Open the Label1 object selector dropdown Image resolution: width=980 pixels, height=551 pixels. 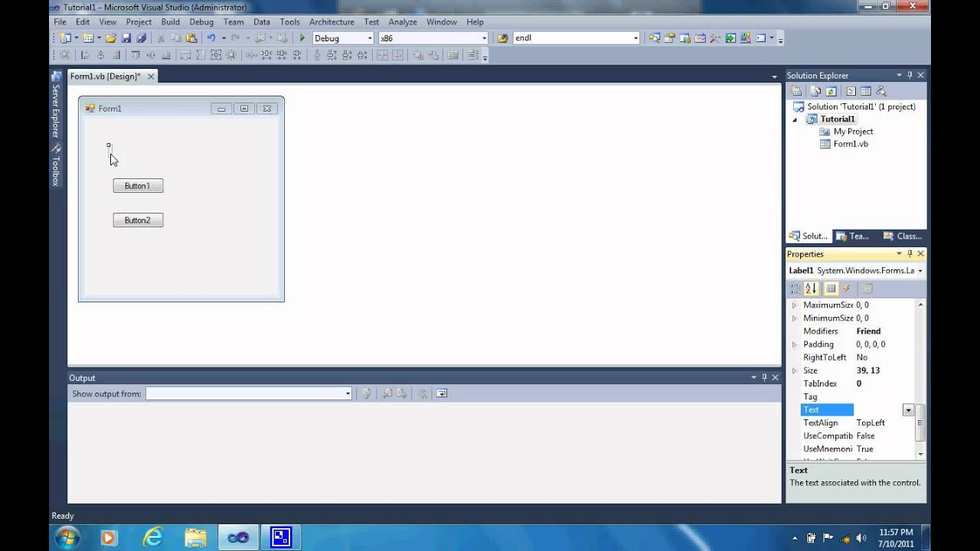(x=920, y=270)
